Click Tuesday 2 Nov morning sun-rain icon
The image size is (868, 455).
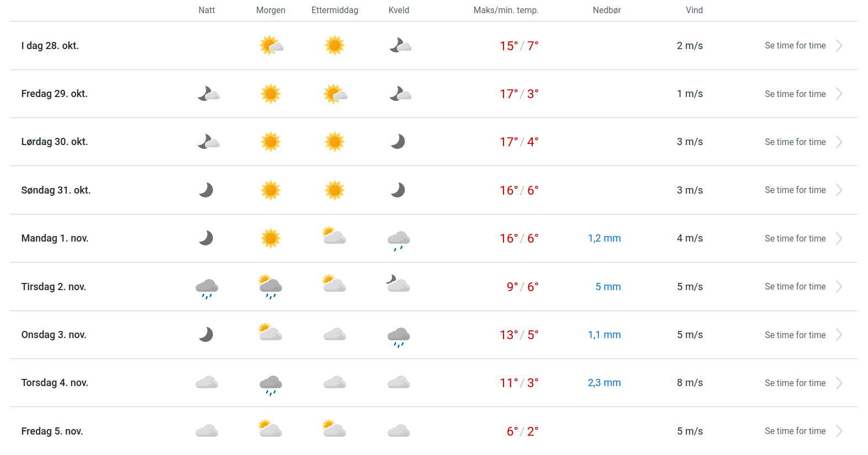click(x=270, y=287)
